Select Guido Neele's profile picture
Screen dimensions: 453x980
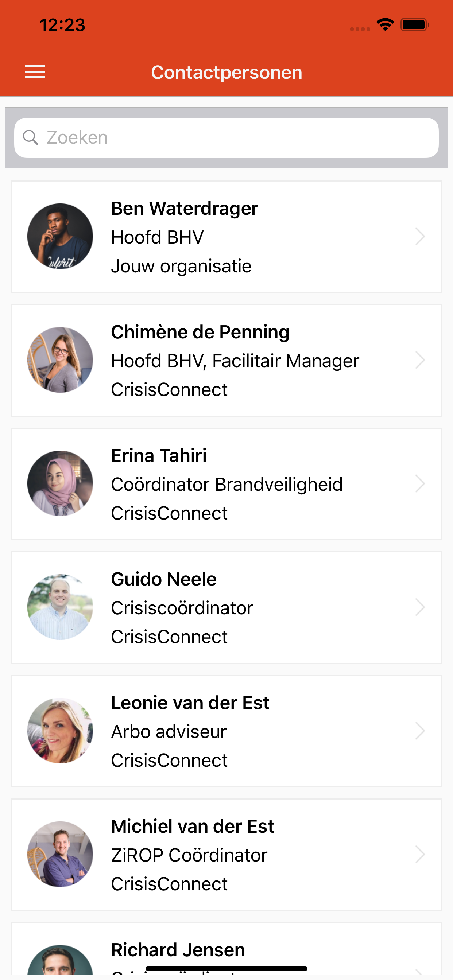[60, 607]
